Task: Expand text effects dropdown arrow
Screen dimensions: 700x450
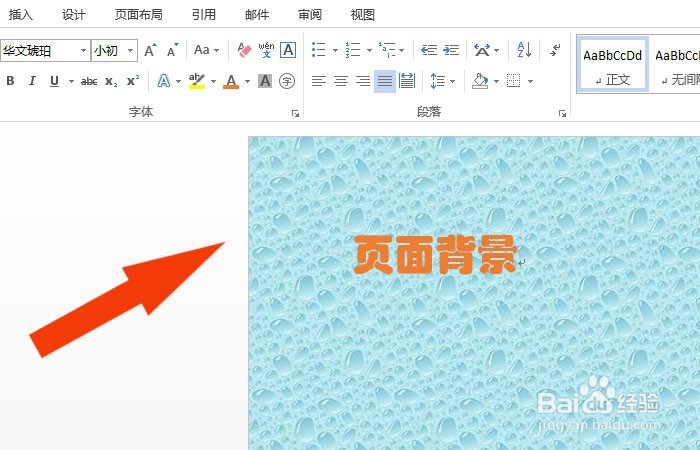Action: pos(178,81)
